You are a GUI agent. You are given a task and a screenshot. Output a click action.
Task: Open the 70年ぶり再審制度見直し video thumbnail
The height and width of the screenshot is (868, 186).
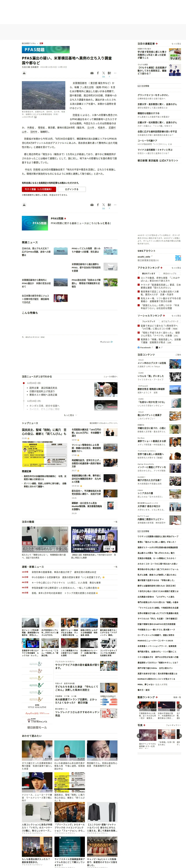pos(94,539)
